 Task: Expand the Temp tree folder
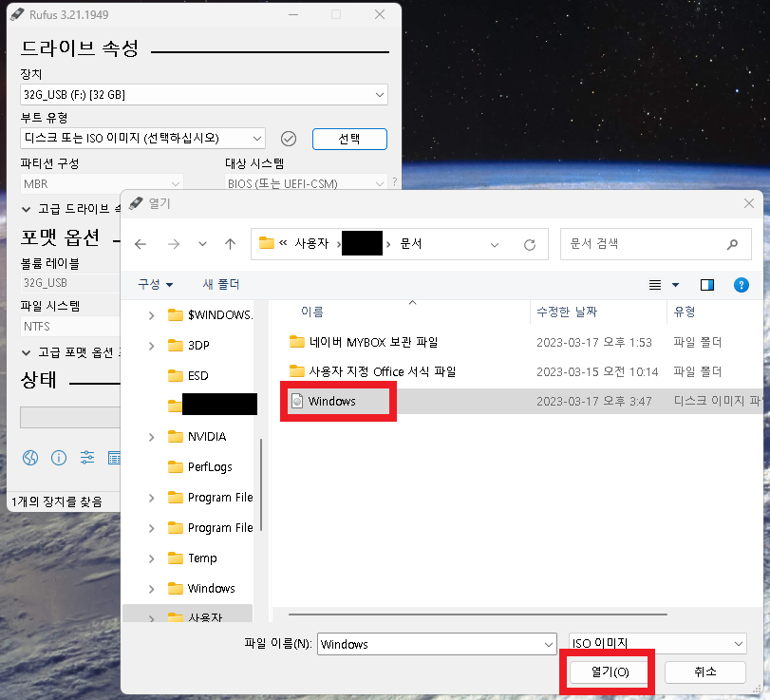151,559
